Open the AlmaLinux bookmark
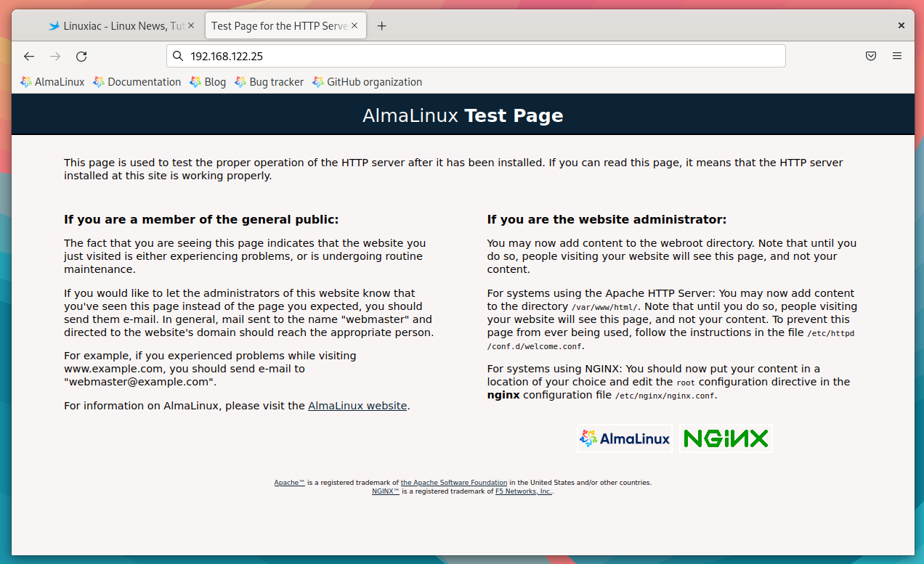The height and width of the screenshot is (564, 924). (x=52, y=82)
